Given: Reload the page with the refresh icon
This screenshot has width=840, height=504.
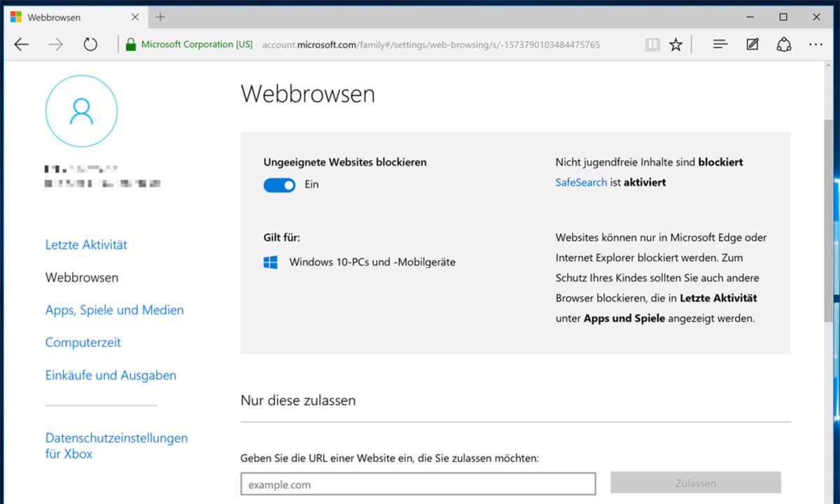Looking at the screenshot, I should pyautogui.click(x=90, y=45).
